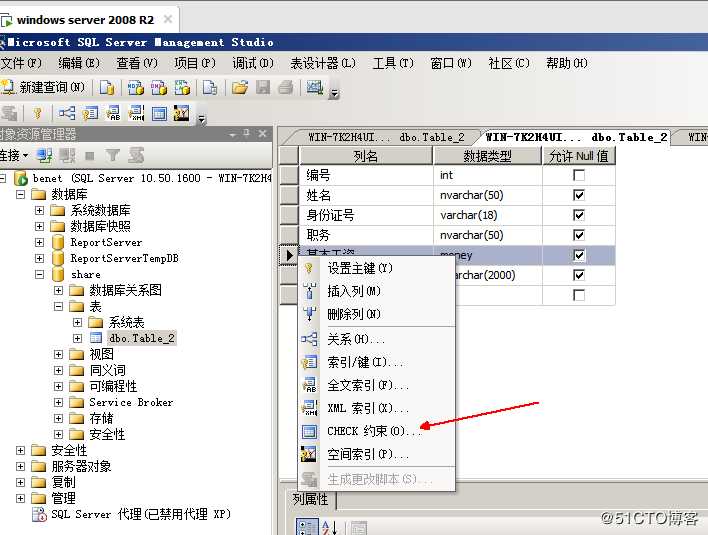The height and width of the screenshot is (535, 708).
Task: Click the Save disk toolbar icon
Action: tap(263, 87)
